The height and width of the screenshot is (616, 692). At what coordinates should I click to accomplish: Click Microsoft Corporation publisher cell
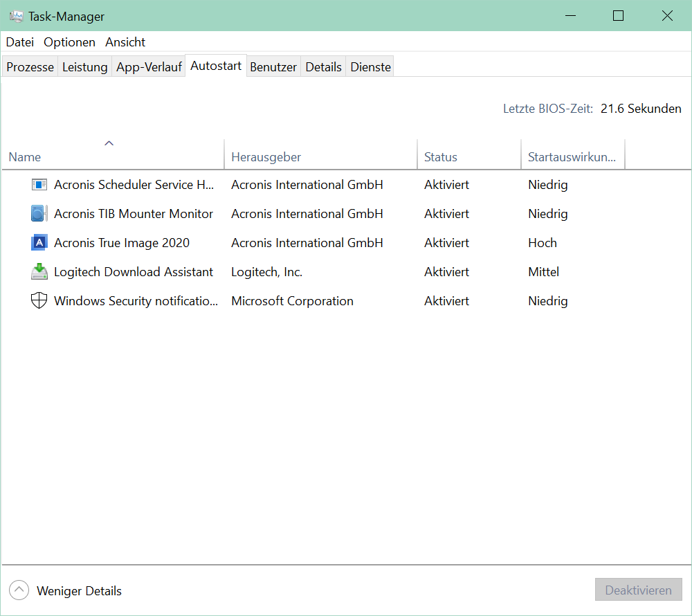tap(292, 301)
